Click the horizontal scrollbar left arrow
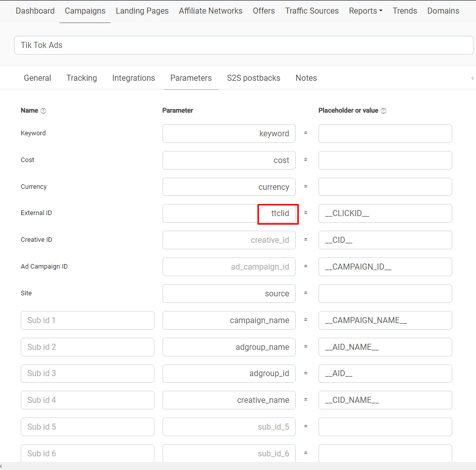 pos(1,466)
